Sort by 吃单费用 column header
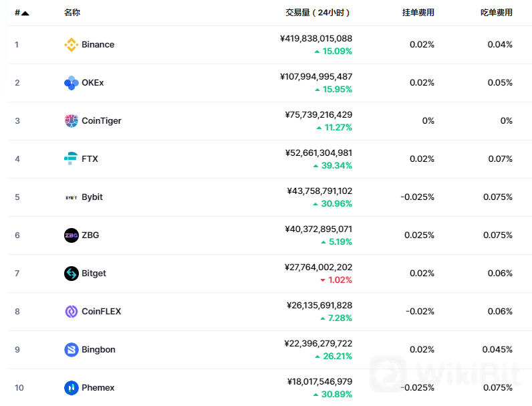532x406 pixels. tap(497, 13)
